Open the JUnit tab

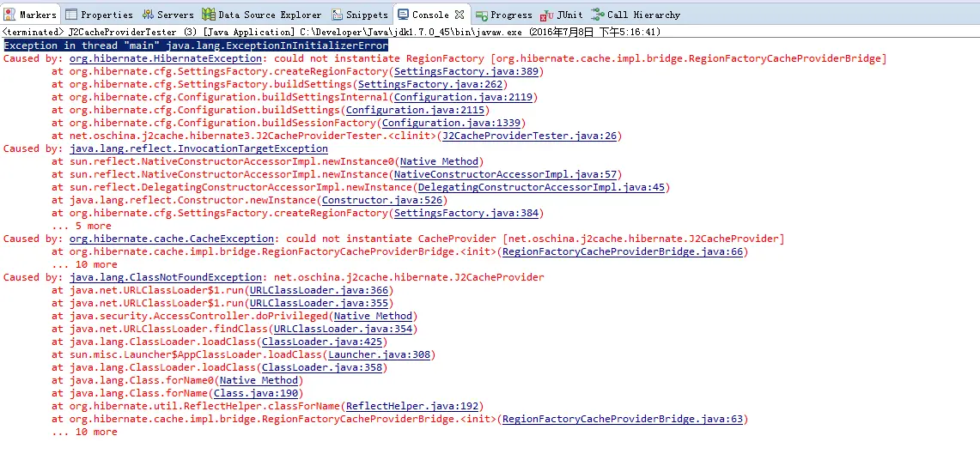pos(562,15)
